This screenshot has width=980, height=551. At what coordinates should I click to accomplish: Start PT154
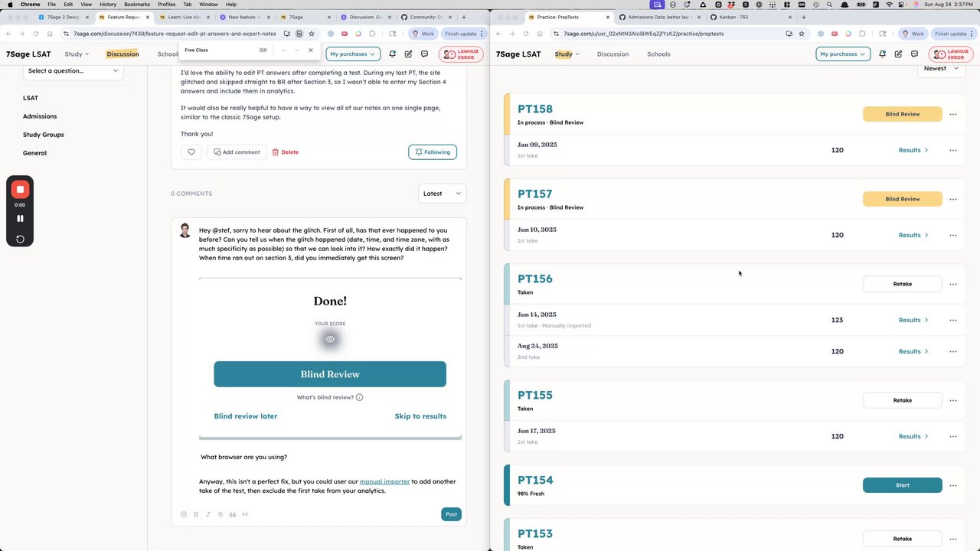pos(903,485)
